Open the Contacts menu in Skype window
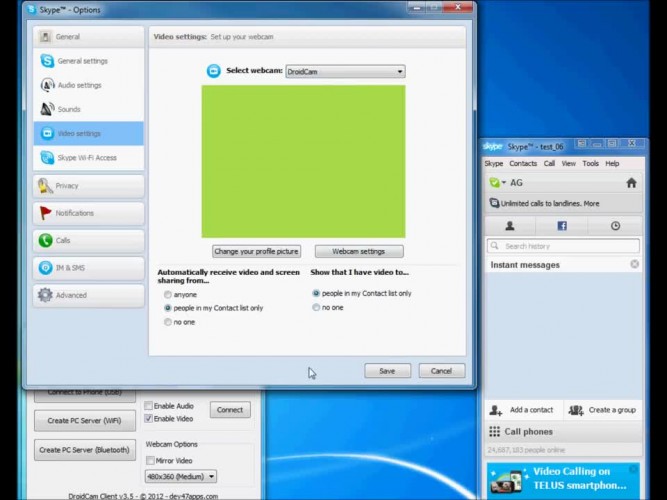 pyautogui.click(x=523, y=163)
